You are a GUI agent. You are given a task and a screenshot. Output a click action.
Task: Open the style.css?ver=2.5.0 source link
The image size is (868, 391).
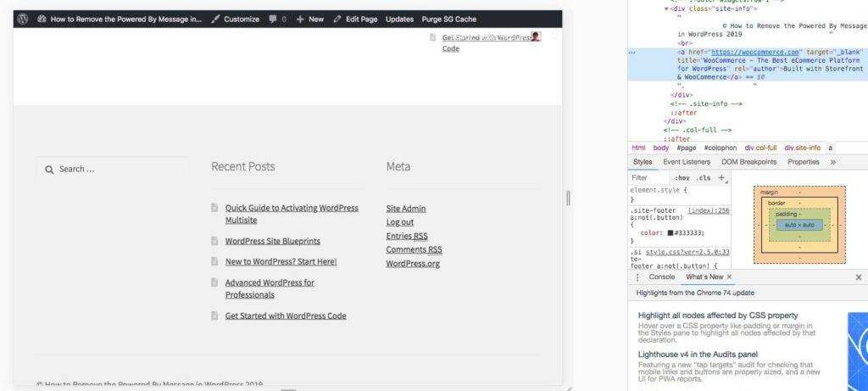687,252
